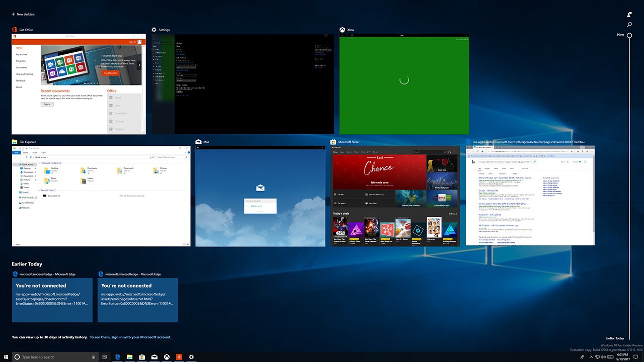Select 'Feedback' in Get Office sidebar
Image resolution: width=644 pixels, height=362 pixels.
(21, 80)
